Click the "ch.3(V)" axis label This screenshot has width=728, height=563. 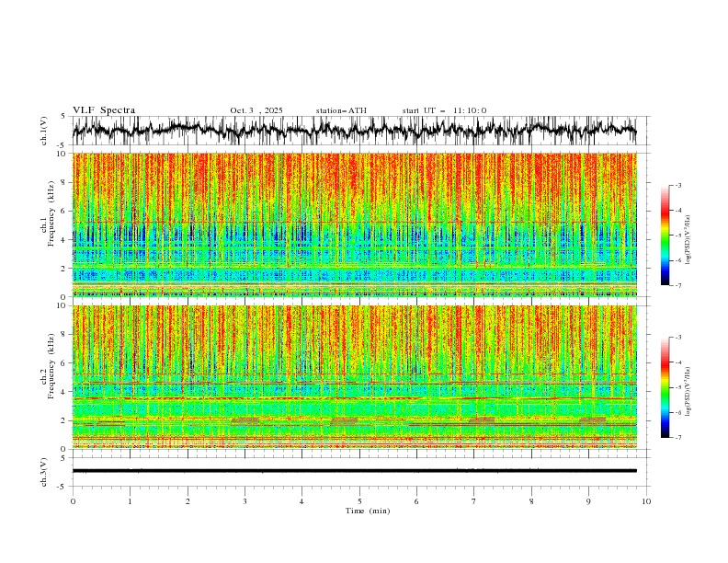click(x=44, y=472)
